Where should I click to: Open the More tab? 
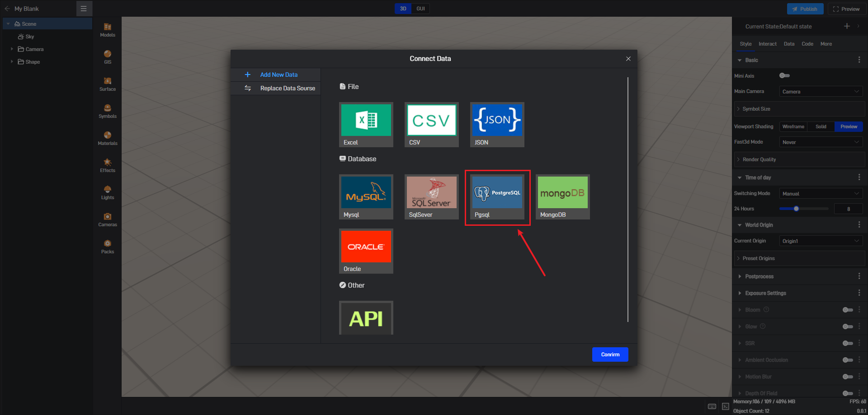coord(826,44)
